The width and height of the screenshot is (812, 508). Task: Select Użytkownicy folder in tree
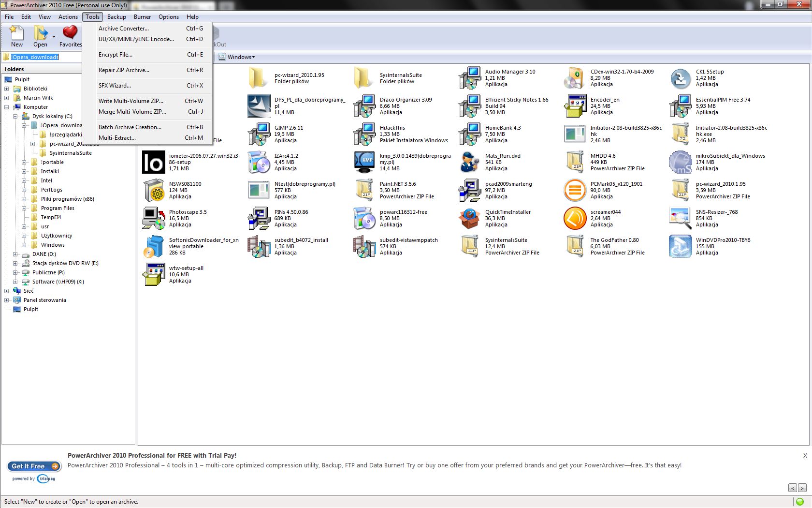pos(57,236)
